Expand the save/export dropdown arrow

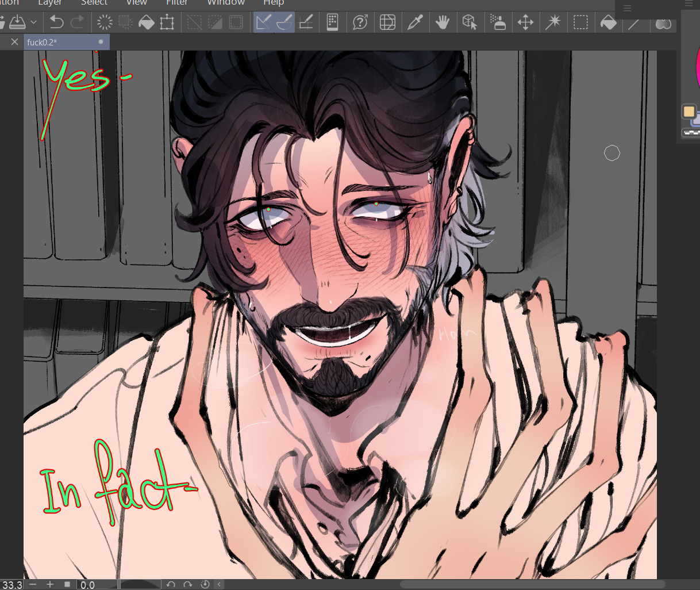(x=34, y=22)
